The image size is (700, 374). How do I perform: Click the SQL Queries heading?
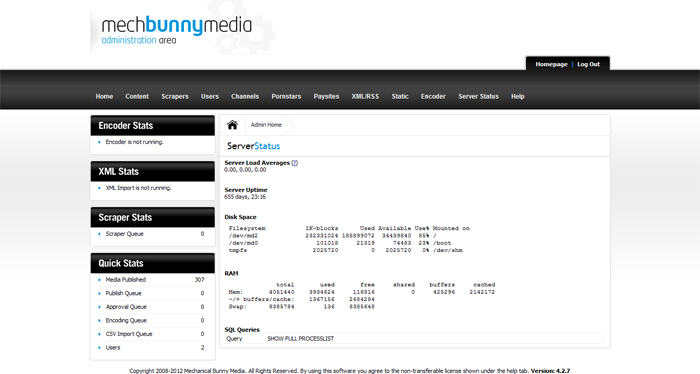242,330
